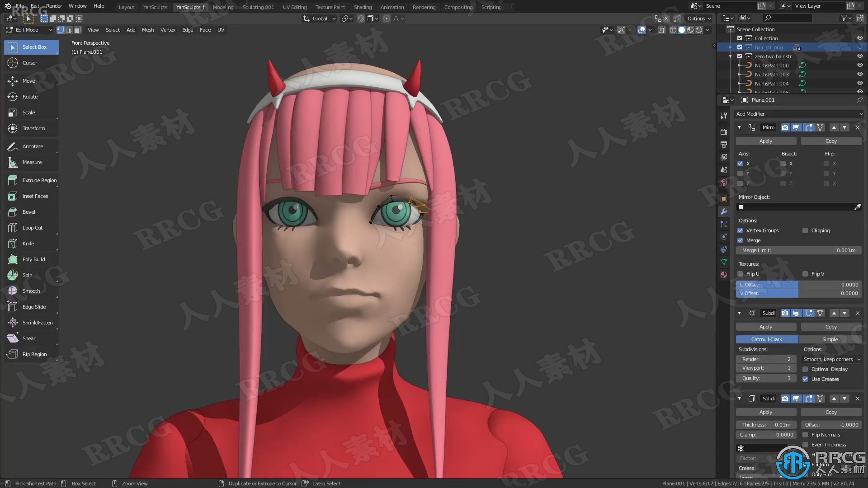Click the Thickness value field
868x488 pixels.
tap(766, 425)
